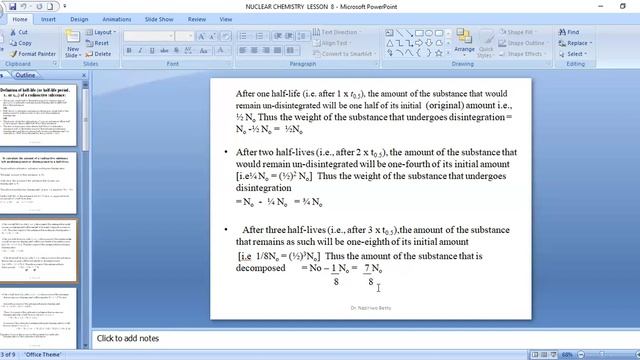The width and height of the screenshot is (640, 360).
Task: Open the Animations tab
Action: [117, 19]
